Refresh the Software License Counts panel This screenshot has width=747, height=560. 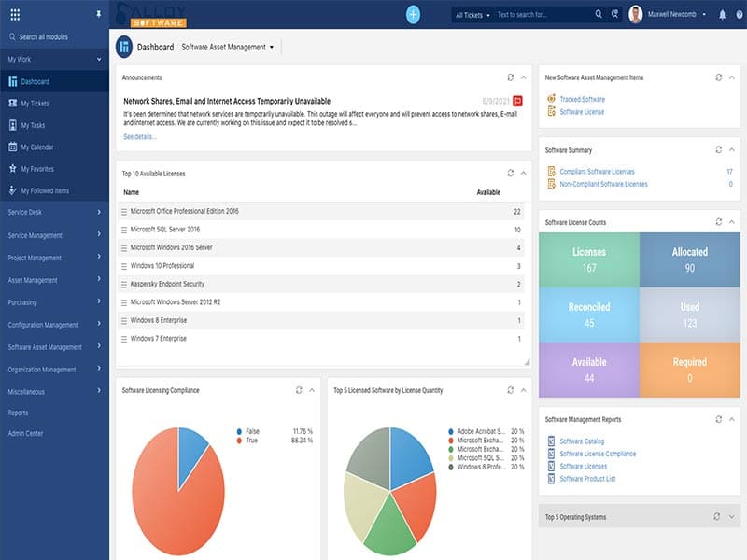click(x=718, y=222)
